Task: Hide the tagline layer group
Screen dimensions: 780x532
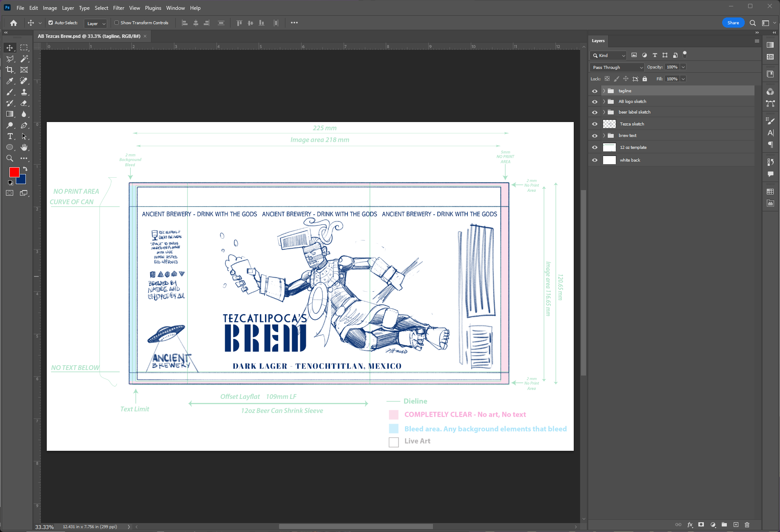Action: click(595, 91)
